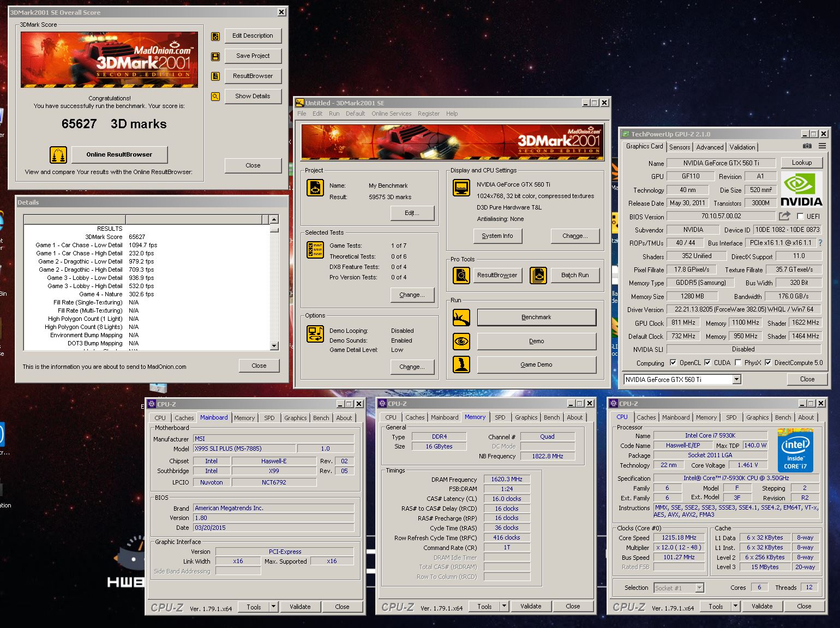Click the Display and CPU Settings monitor icon
The image size is (840, 628).
(461, 188)
